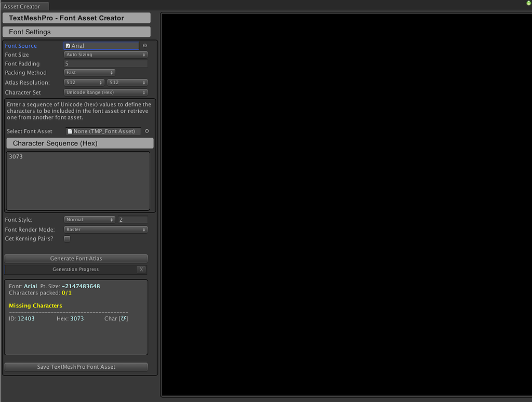The height and width of the screenshot is (402, 532).
Task: Change Packing Method from Fast
Action: pos(89,72)
